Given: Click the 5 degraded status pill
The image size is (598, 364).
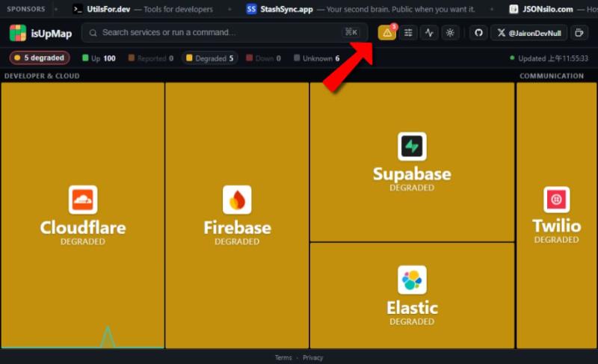Looking at the screenshot, I should (40, 58).
